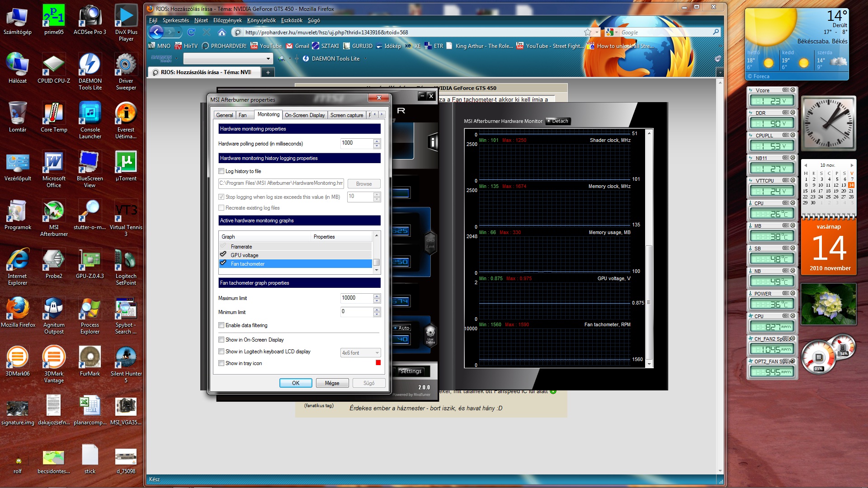Image resolution: width=868 pixels, height=488 pixels.
Task: Open PROHARDVER! bookmark in toolbar
Action: point(224,46)
